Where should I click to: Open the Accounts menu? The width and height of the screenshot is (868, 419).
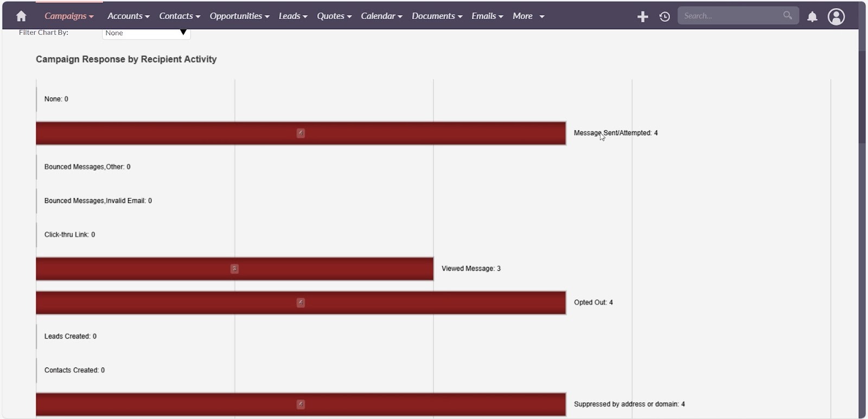tap(128, 16)
